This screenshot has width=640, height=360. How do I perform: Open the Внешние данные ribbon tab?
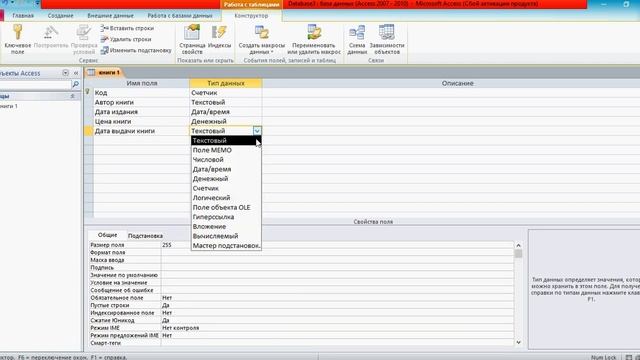pyautogui.click(x=110, y=16)
